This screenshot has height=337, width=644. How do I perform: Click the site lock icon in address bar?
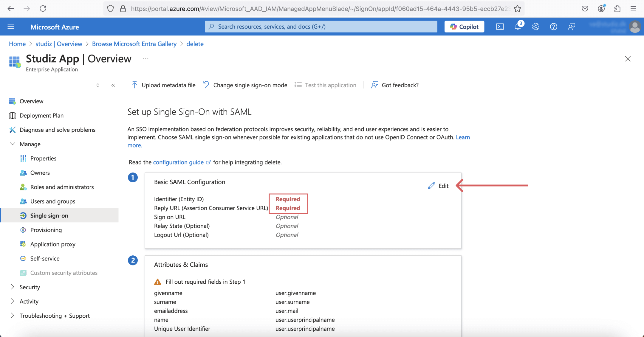click(x=123, y=9)
